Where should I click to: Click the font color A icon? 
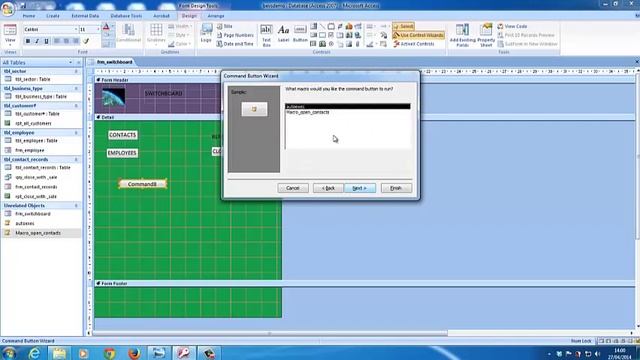click(106, 28)
